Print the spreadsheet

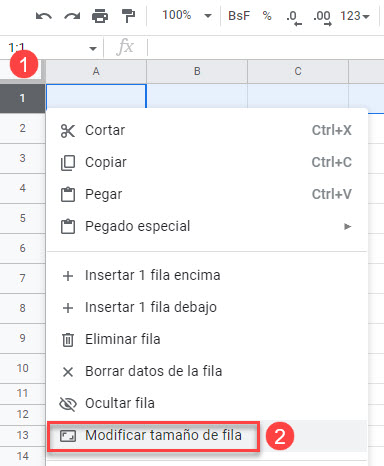pos(100,16)
